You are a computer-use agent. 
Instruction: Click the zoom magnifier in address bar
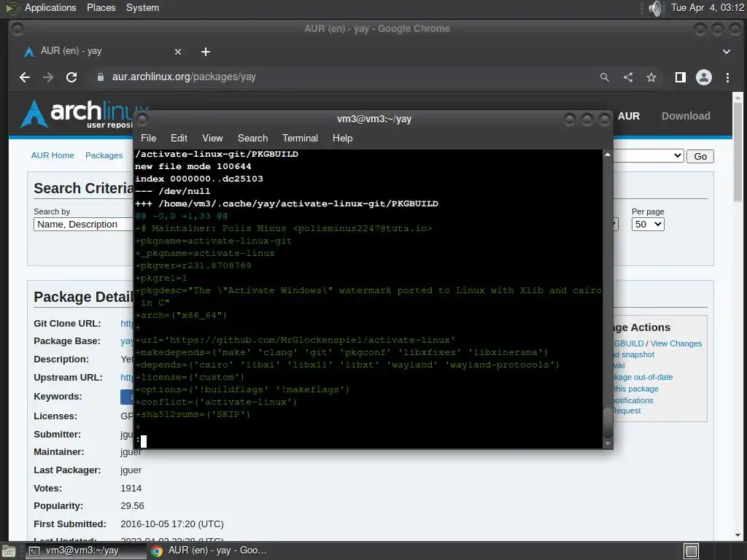tap(605, 77)
